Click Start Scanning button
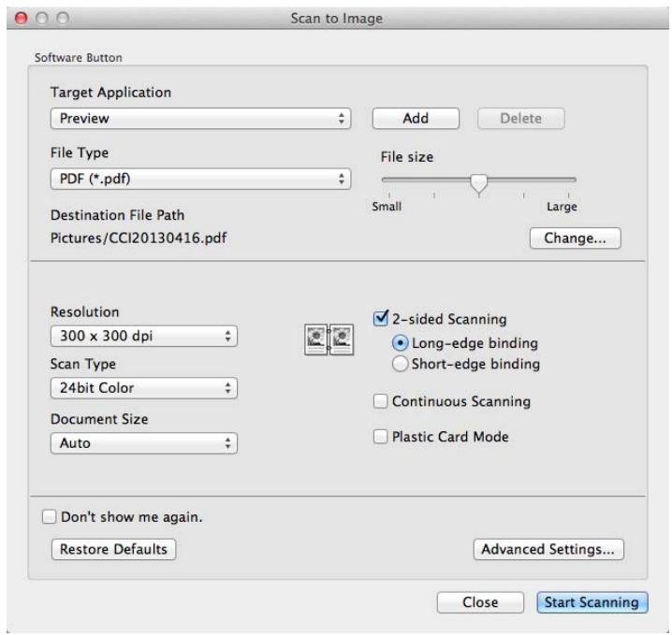672x635 pixels. [592, 602]
